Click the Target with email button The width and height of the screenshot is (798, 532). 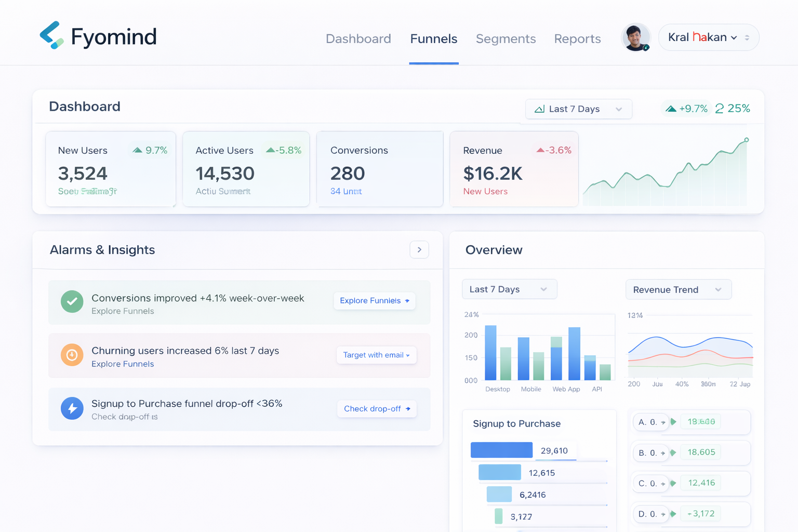[376, 355]
